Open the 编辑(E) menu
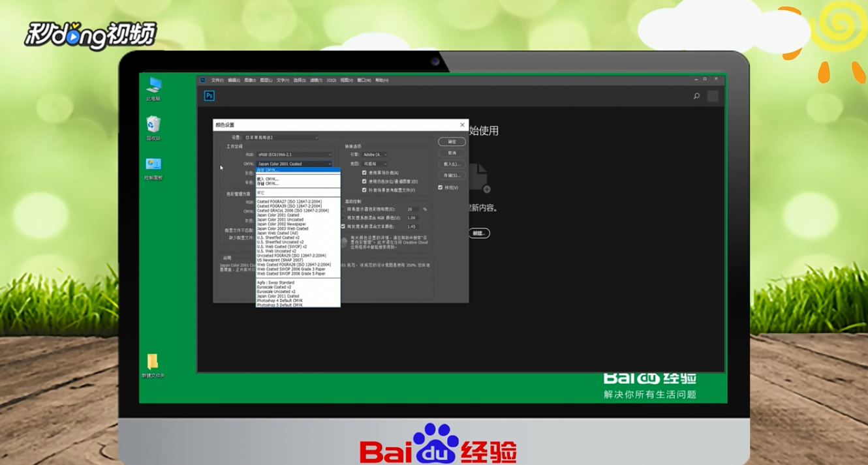Image resolution: width=868 pixels, height=465 pixels. click(234, 80)
